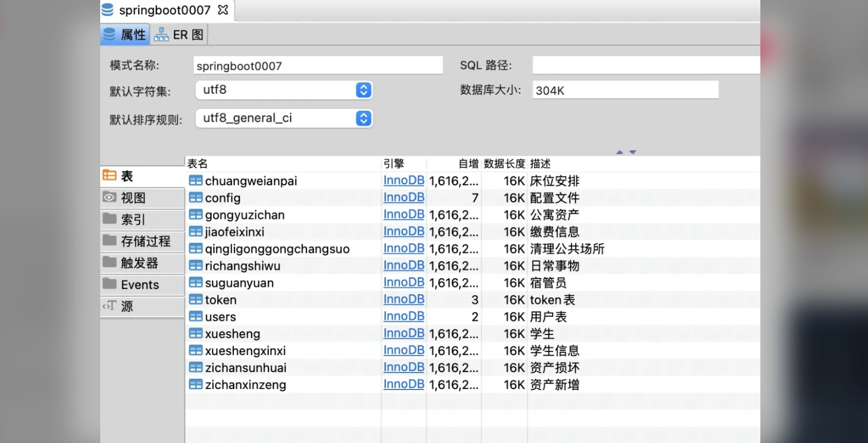Click the gongyuzichan table icon
The image size is (868, 443).
pos(196,215)
